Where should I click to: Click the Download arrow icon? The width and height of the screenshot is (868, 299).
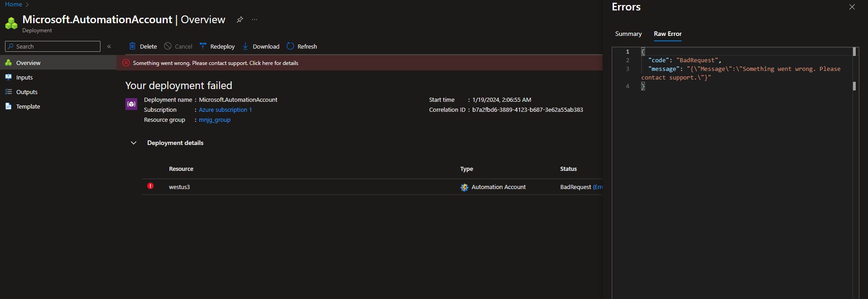point(245,46)
